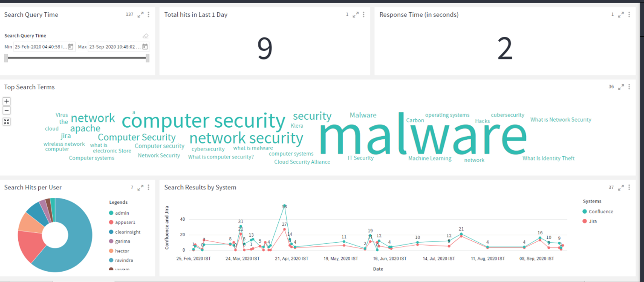Viewport: 644px width, 282px height.
Task: Open calendar picker for Max date
Action: click(145, 47)
